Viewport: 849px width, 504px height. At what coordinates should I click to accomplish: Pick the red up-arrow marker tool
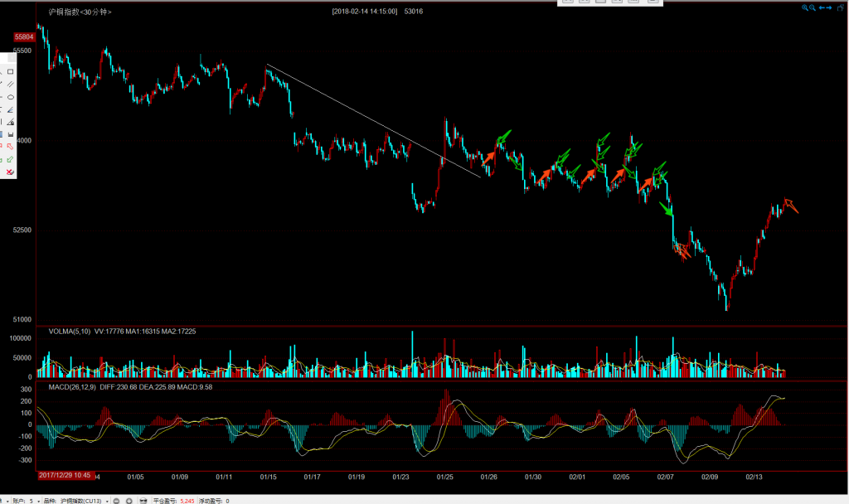11,147
